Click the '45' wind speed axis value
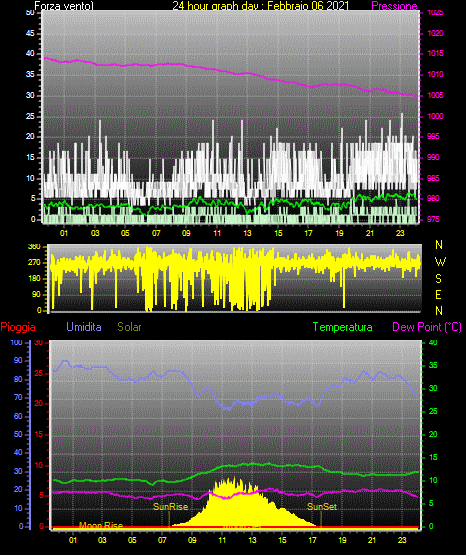Viewport: 466px width, 555px height. (30, 33)
